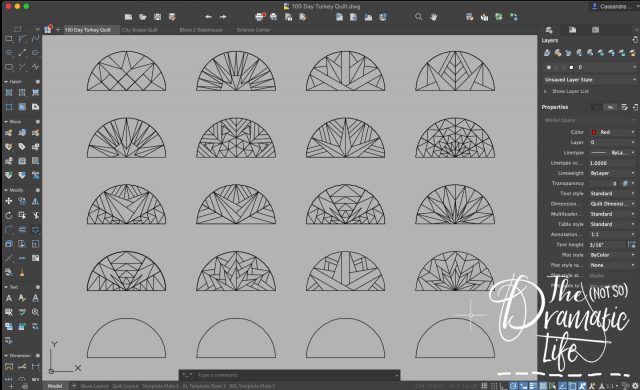Click the Type a command input field
Image resolution: width=640 pixels, height=390 pixels.
point(289,375)
